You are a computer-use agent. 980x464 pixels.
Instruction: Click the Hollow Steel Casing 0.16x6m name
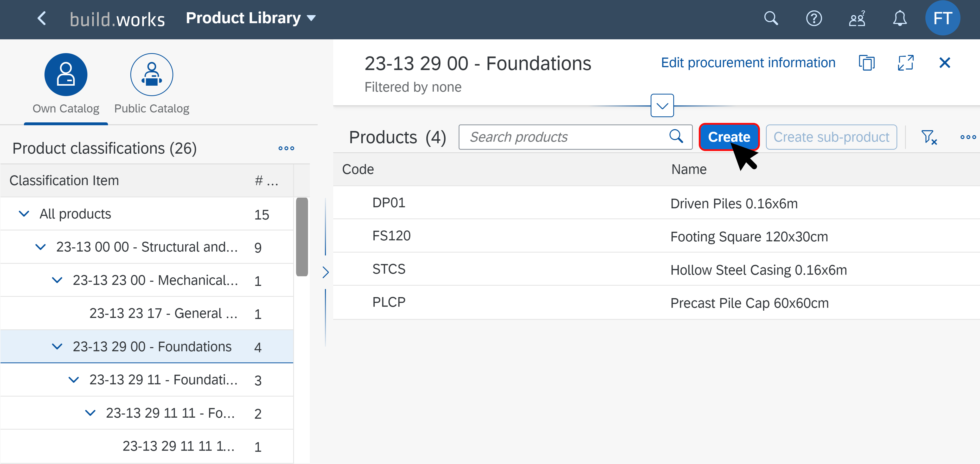758,270
